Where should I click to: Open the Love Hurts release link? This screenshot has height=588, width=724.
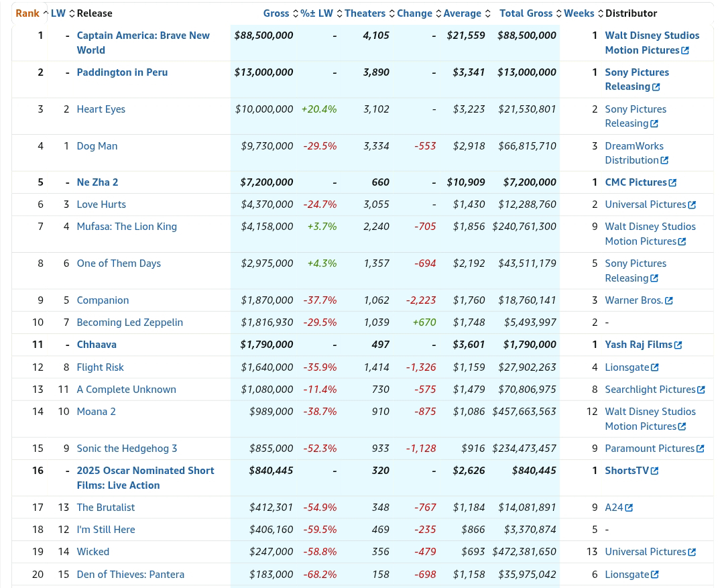pos(101,204)
